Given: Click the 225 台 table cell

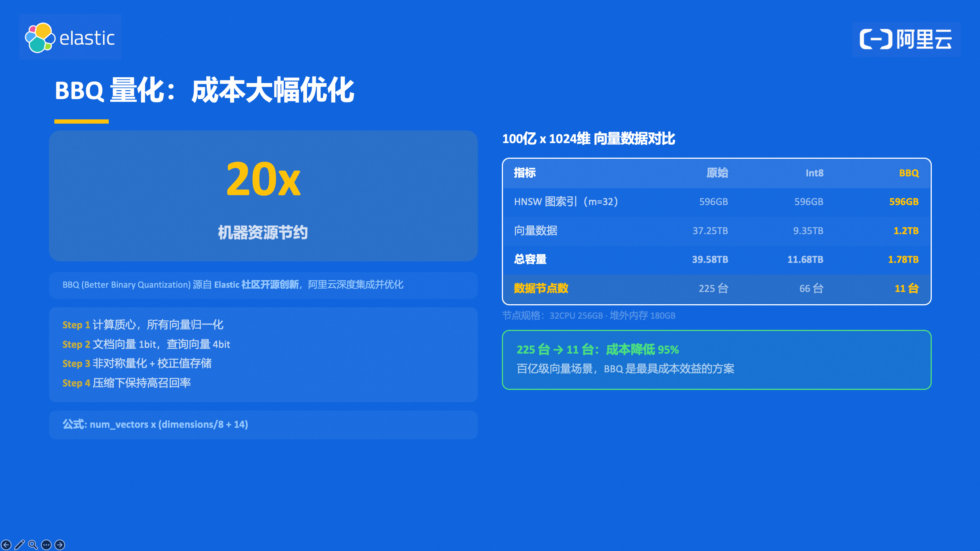Looking at the screenshot, I should [714, 288].
